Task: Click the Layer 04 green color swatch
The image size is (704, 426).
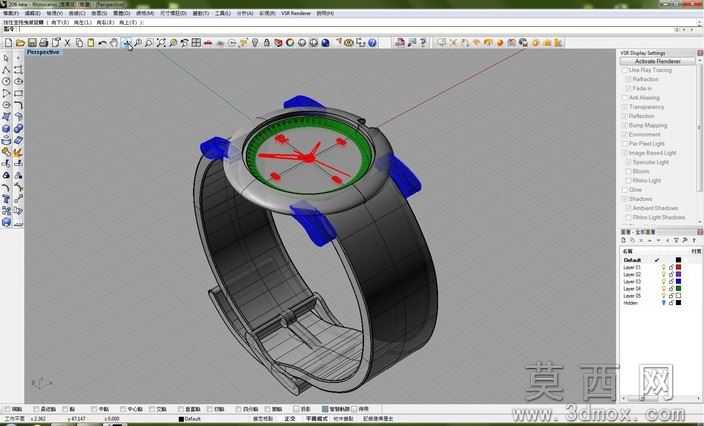Action: click(678, 289)
